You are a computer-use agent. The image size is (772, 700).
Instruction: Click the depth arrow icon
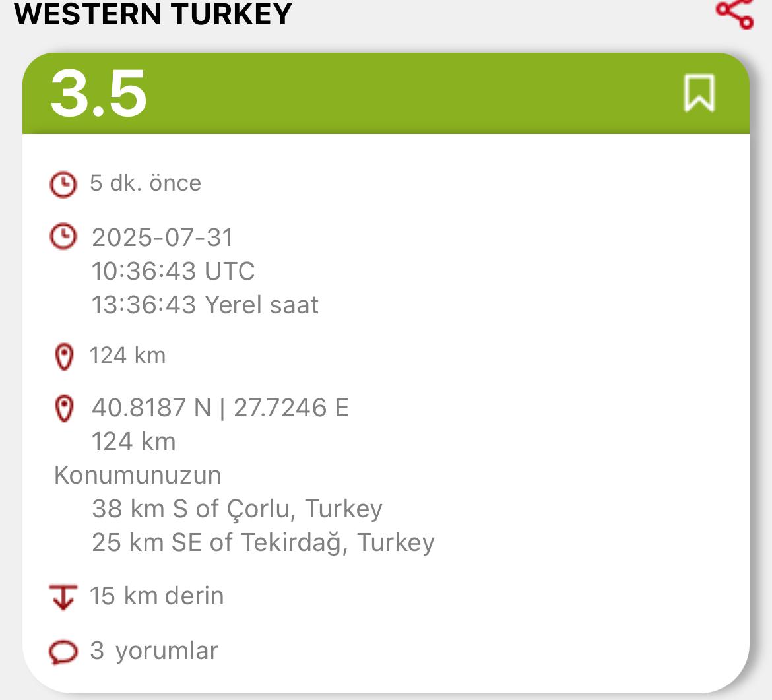click(x=63, y=596)
